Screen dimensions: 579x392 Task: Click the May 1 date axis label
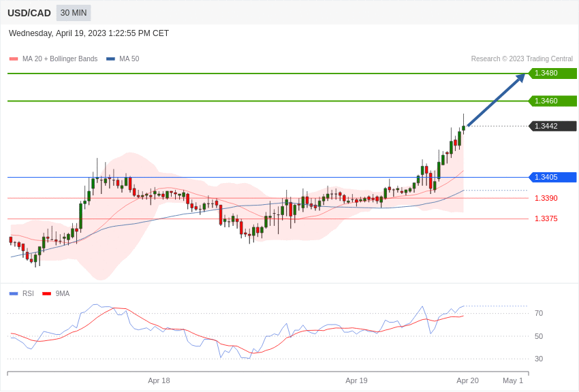click(513, 380)
